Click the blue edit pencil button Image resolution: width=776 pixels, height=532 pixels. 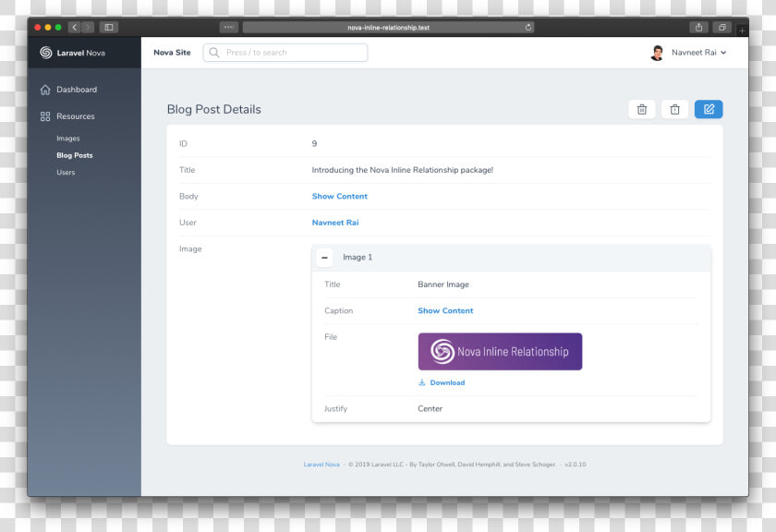point(709,109)
